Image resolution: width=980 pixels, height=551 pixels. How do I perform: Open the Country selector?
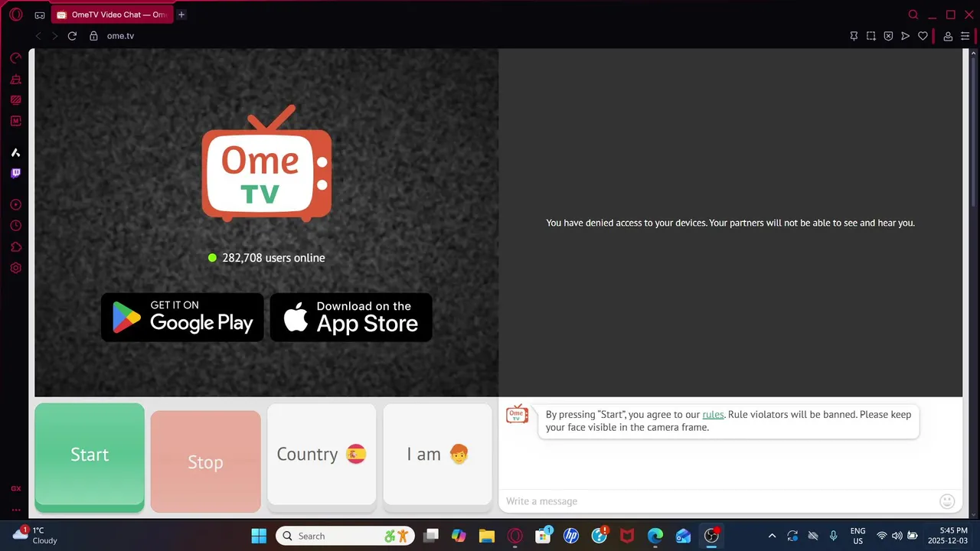click(322, 457)
